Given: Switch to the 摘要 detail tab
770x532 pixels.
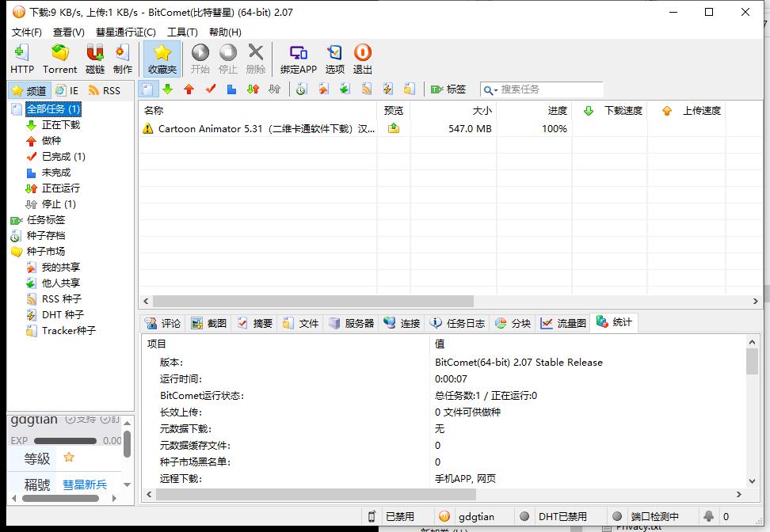Looking at the screenshot, I should 255,323.
